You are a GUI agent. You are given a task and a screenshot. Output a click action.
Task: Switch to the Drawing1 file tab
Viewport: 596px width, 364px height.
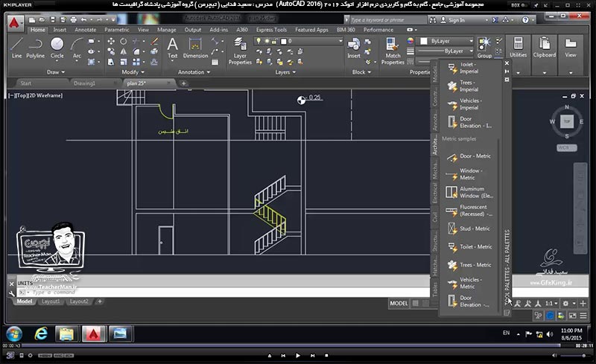tap(84, 83)
